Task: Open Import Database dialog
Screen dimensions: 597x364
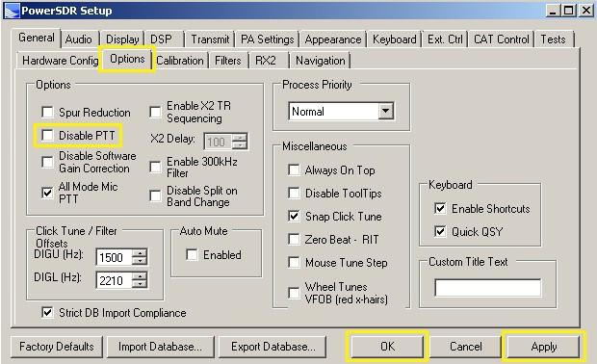Action: (x=160, y=347)
